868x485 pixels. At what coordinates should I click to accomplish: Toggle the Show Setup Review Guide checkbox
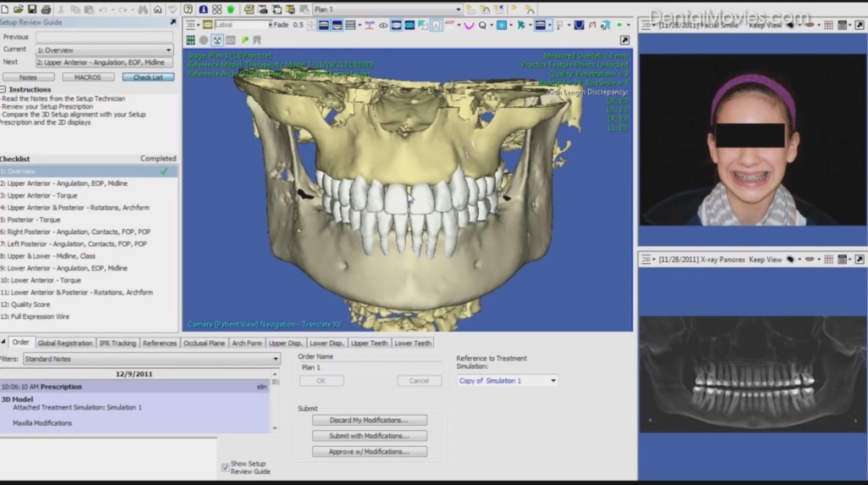coord(225,466)
